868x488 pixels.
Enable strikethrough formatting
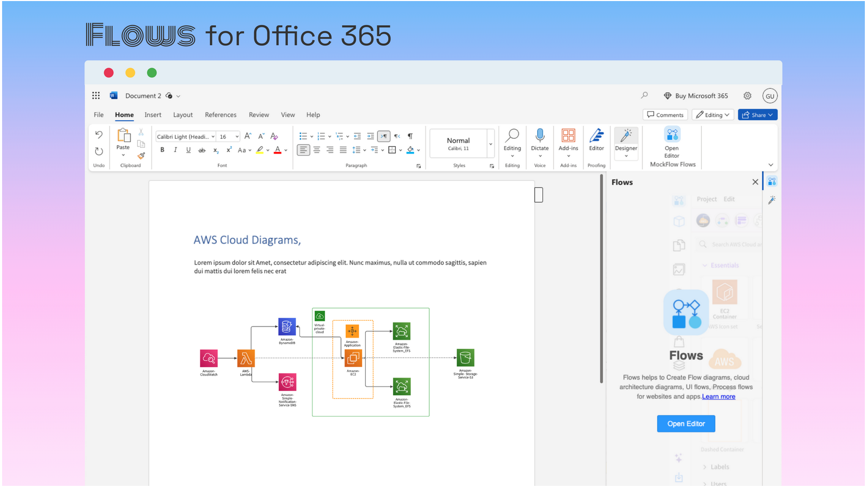pos(201,150)
